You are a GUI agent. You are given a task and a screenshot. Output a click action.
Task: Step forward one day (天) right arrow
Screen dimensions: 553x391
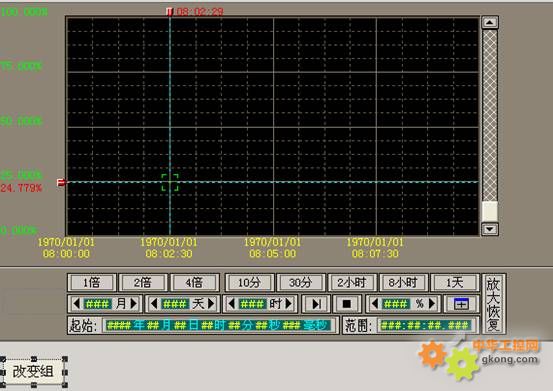tap(211, 304)
